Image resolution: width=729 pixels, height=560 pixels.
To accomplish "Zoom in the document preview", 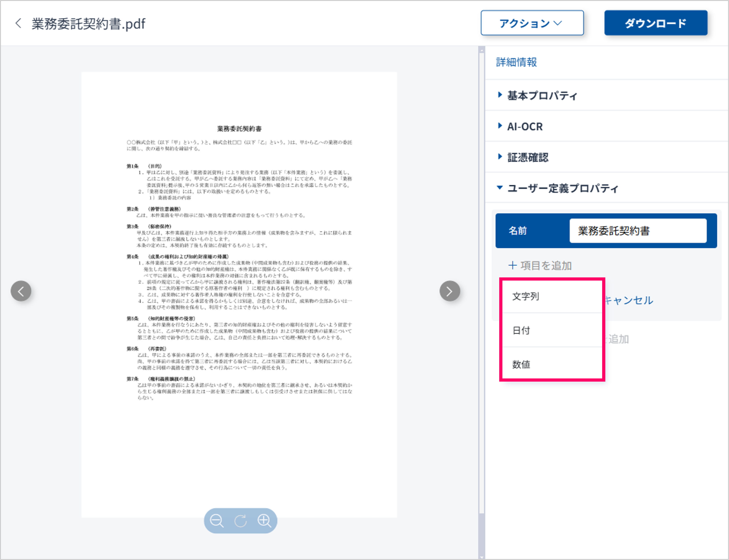I will (x=265, y=520).
